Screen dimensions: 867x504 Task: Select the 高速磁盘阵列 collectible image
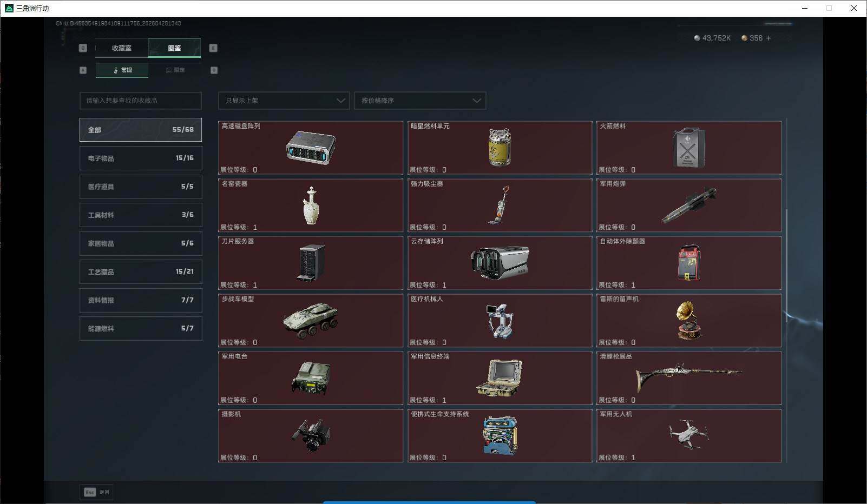(311, 148)
